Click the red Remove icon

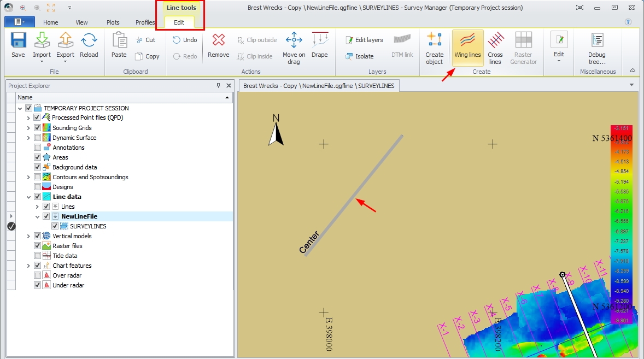(218, 42)
